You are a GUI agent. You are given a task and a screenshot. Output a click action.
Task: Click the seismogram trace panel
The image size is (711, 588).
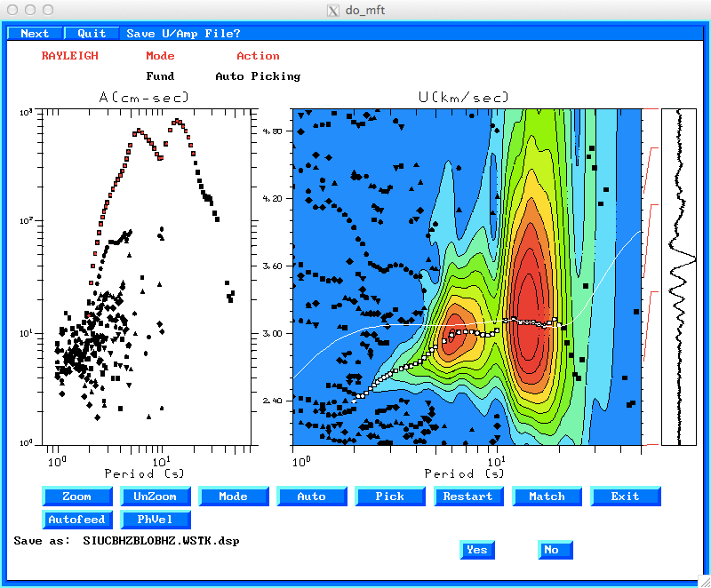679,277
